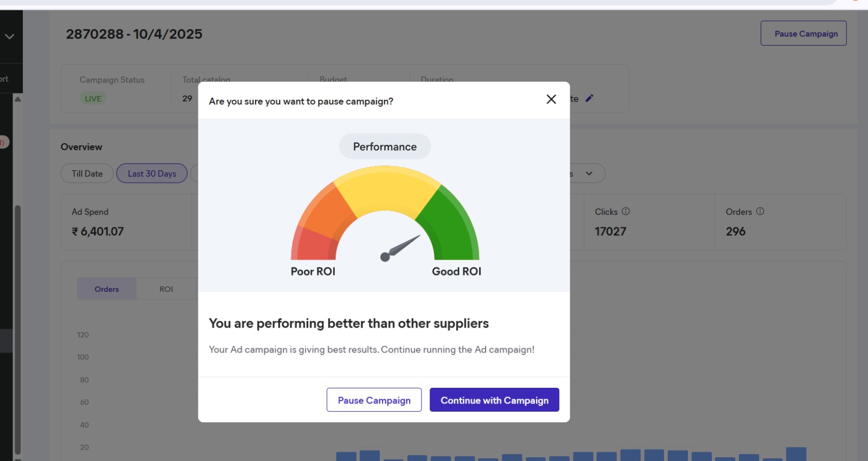Close the pause campaign dialog with X
Image resolution: width=868 pixels, height=461 pixels.
tap(551, 99)
